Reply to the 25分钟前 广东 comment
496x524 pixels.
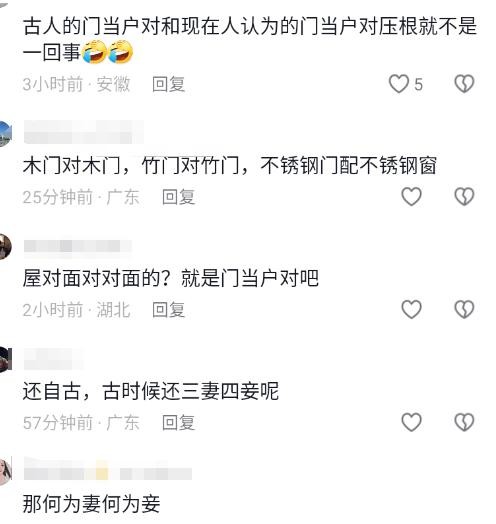click(178, 197)
